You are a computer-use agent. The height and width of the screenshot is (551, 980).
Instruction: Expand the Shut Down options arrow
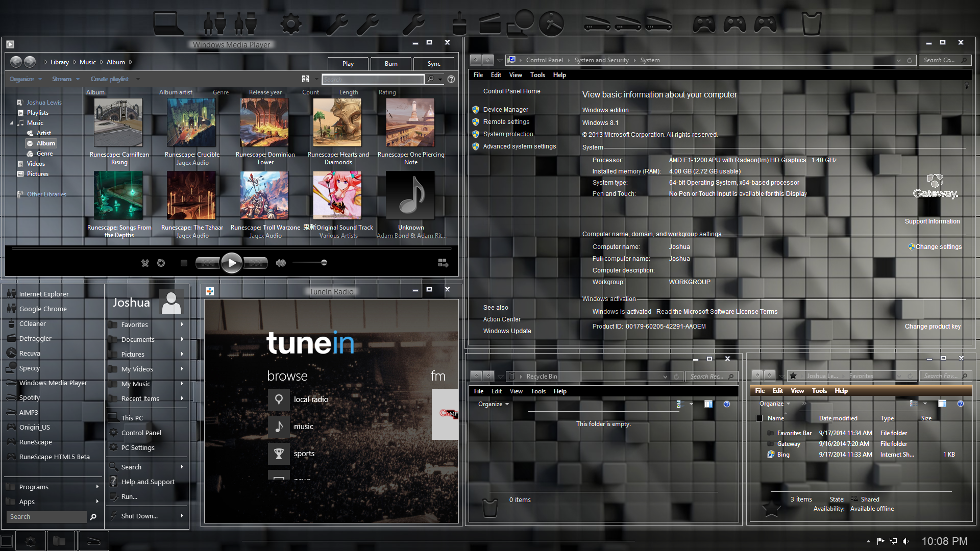click(x=182, y=516)
